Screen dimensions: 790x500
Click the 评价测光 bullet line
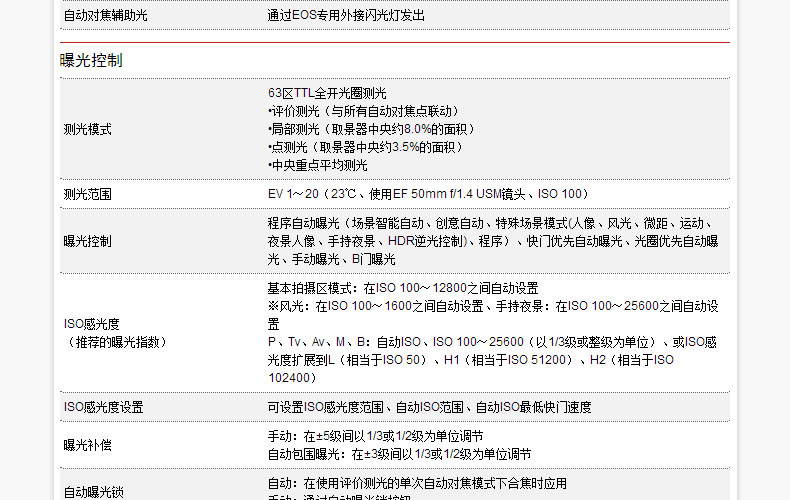click(364, 111)
